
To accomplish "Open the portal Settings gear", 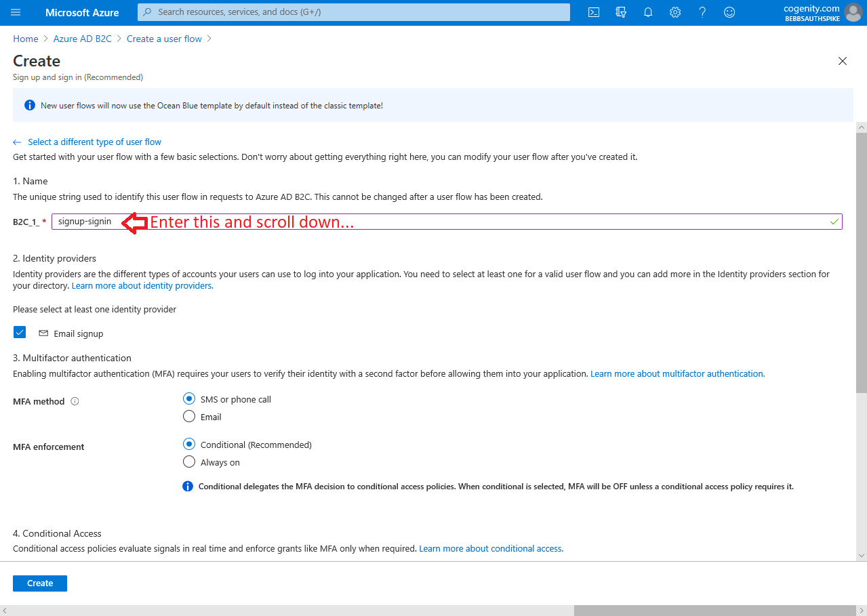I will [674, 12].
